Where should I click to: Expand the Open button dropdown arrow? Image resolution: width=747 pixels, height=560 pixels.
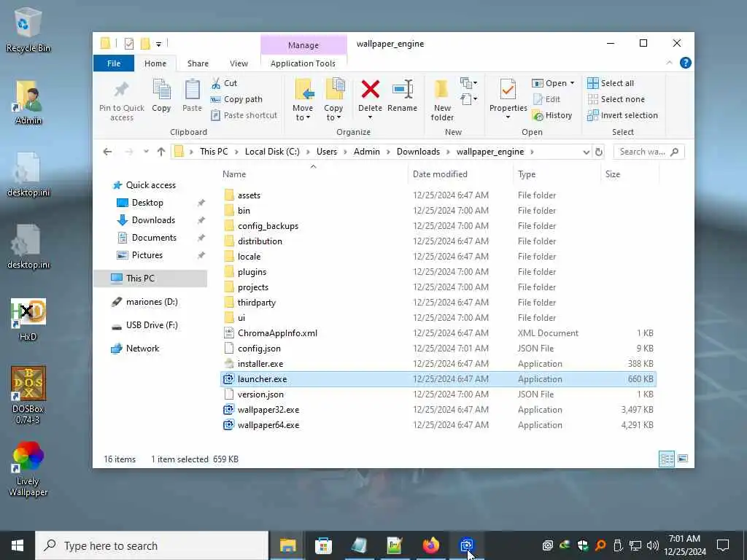(572, 83)
